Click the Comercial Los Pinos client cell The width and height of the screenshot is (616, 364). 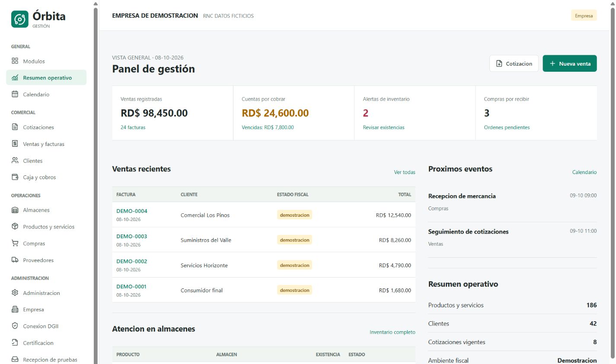click(x=205, y=215)
